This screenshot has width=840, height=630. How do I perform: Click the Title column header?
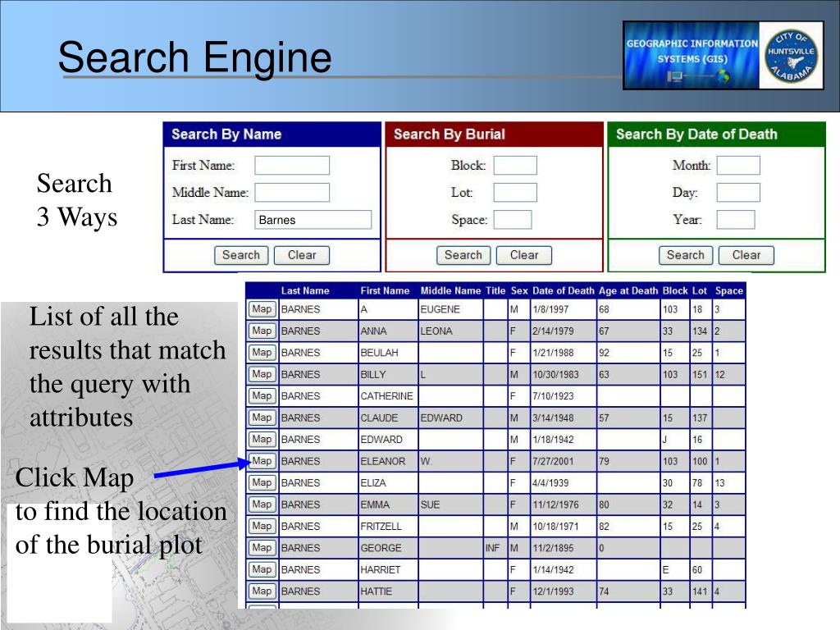pyautogui.click(x=495, y=291)
